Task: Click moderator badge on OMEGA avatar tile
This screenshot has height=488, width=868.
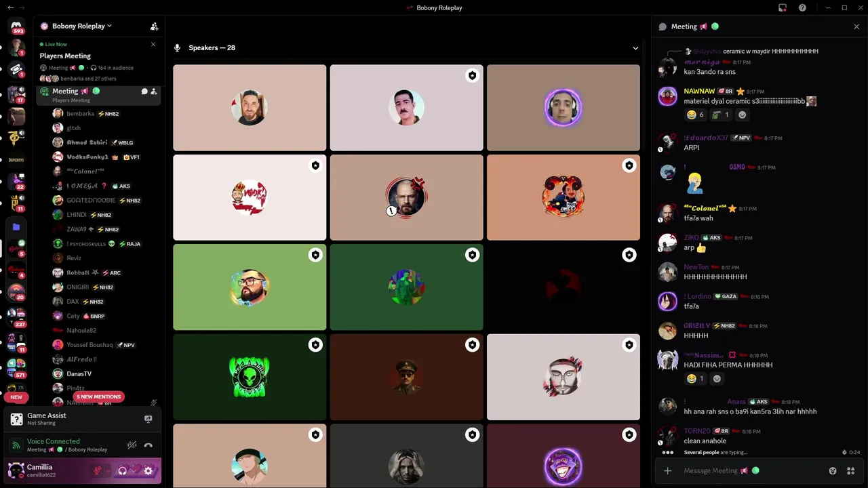Action: pos(629,165)
